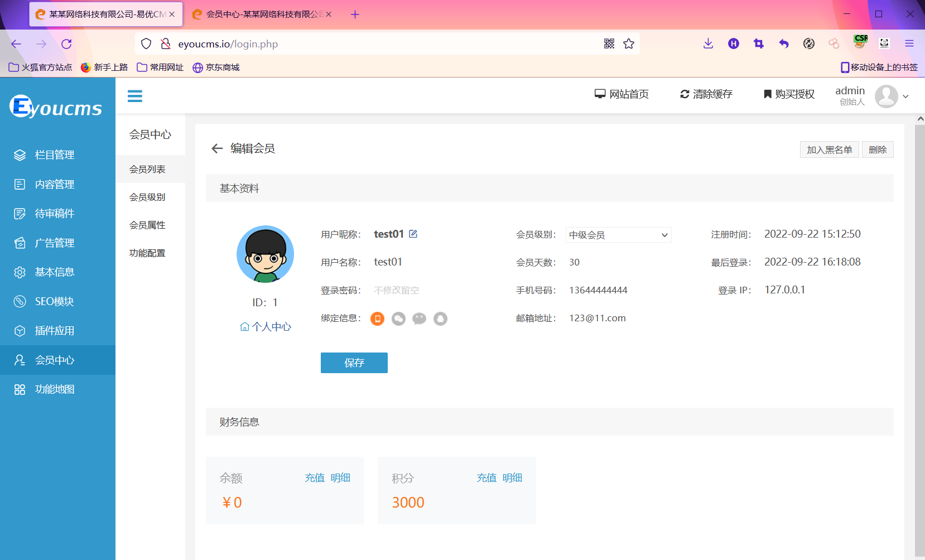Open the browser application menu icon
This screenshot has height=560, width=925.
click(x=909, y=44)
